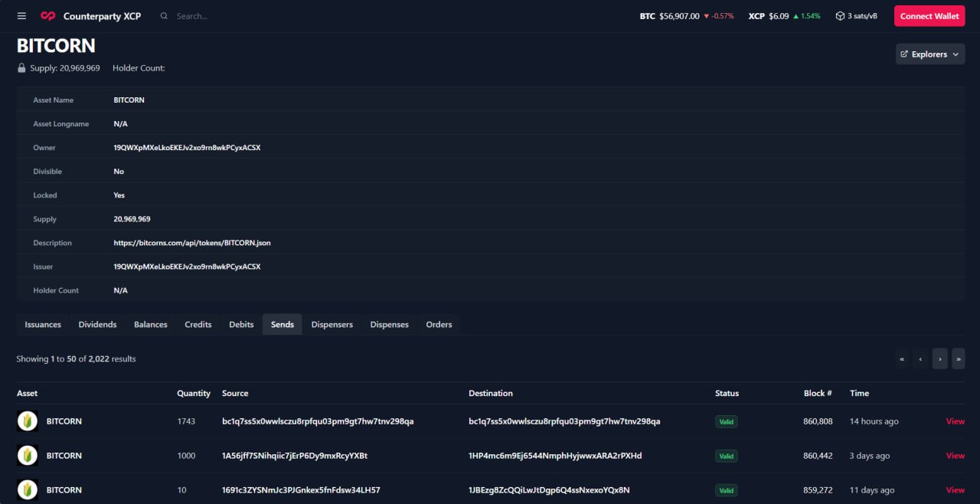Viewport: 980px width, 504px height.
Task: Click the search magnifier icon
Action: (164, 16)
